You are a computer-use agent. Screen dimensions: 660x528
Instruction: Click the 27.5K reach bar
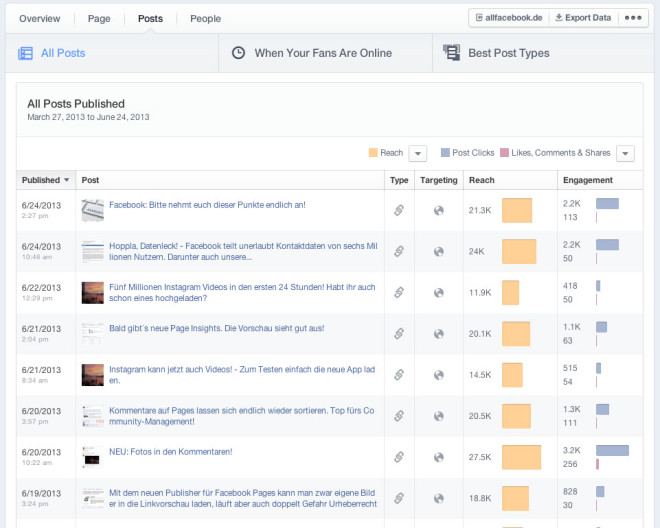pos(521,457)
